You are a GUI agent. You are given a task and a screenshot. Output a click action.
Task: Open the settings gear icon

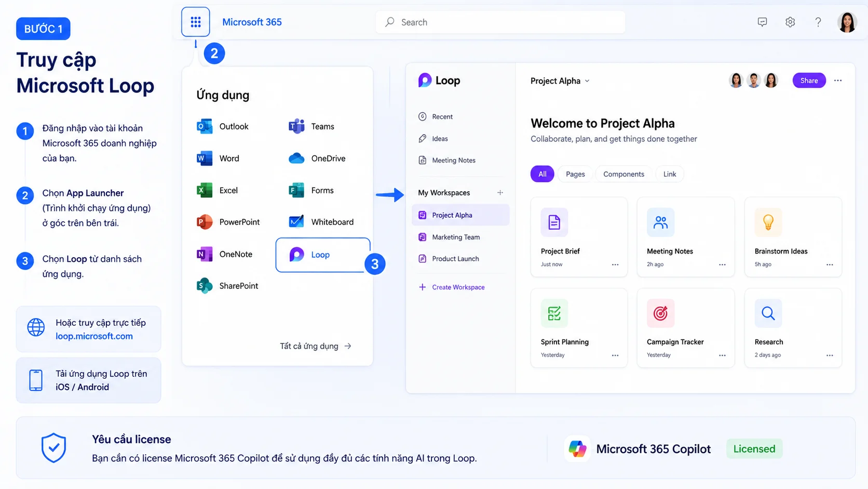pyautogui.click(x=790, y=22)
